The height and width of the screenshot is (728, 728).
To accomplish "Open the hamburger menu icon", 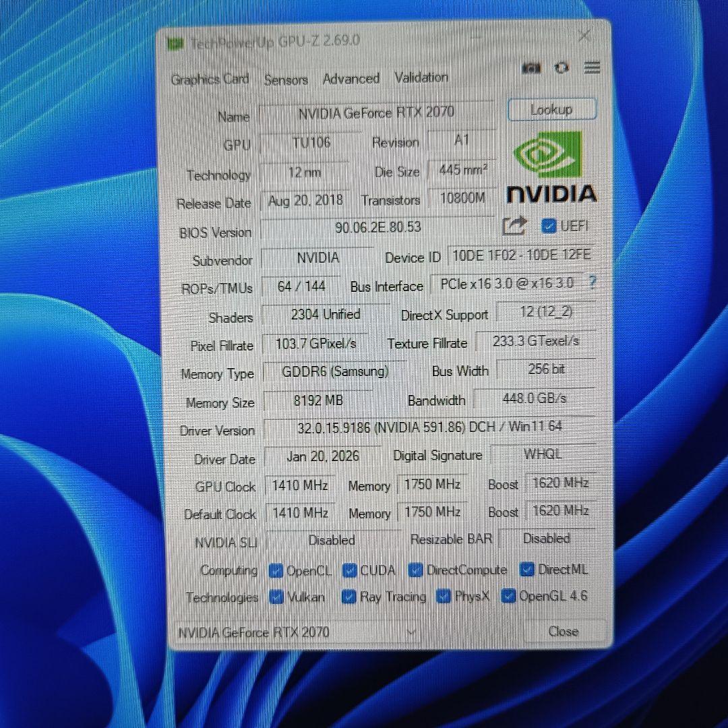I will (592, 67).
